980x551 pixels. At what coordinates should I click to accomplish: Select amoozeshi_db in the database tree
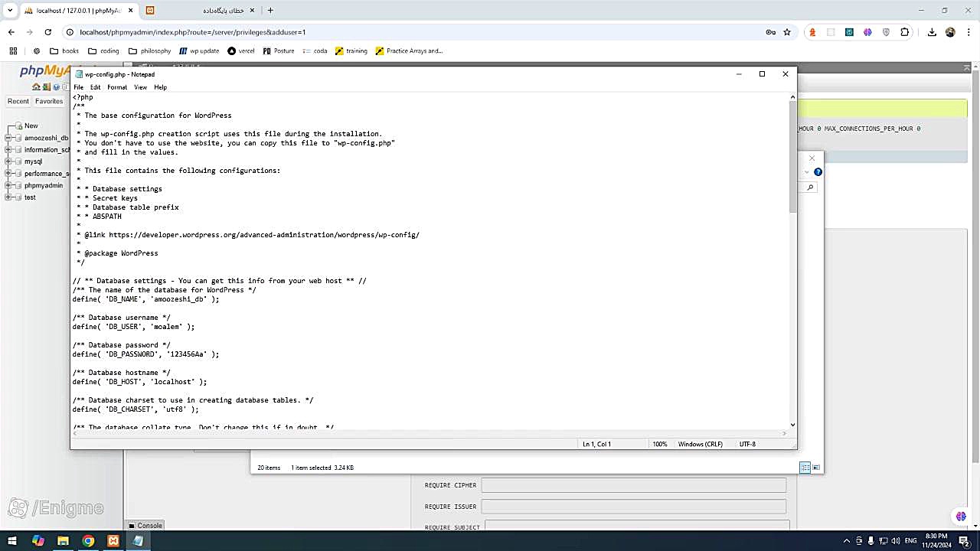[x=46, y=138]
